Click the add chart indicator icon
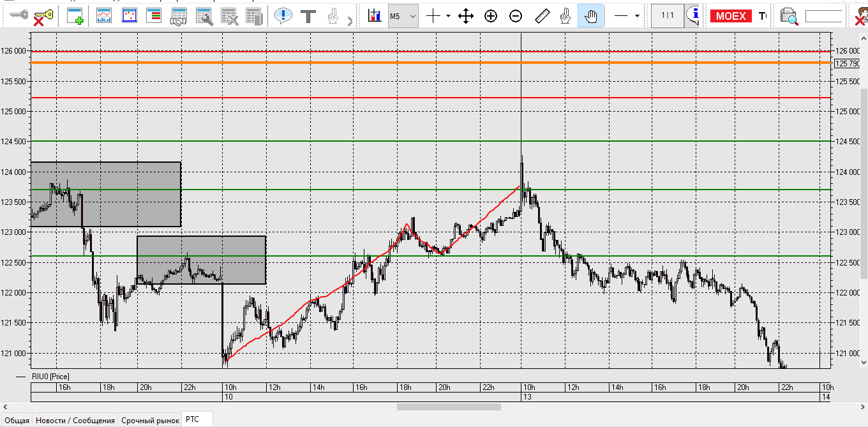 [374, 16]
